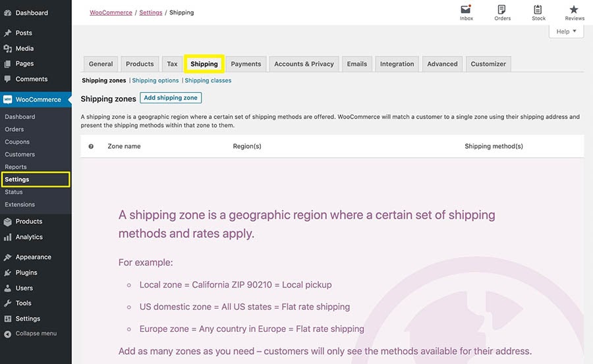Open Coupons under the WooCommerce submenu
Image resolution: width=593 pixels, height=364 pixels.
[17, 142]
